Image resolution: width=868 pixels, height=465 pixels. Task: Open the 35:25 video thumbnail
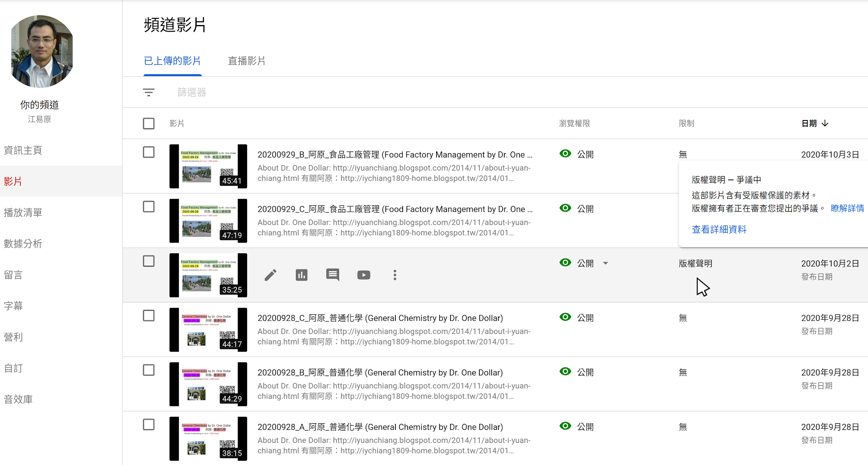coord(208,275)
